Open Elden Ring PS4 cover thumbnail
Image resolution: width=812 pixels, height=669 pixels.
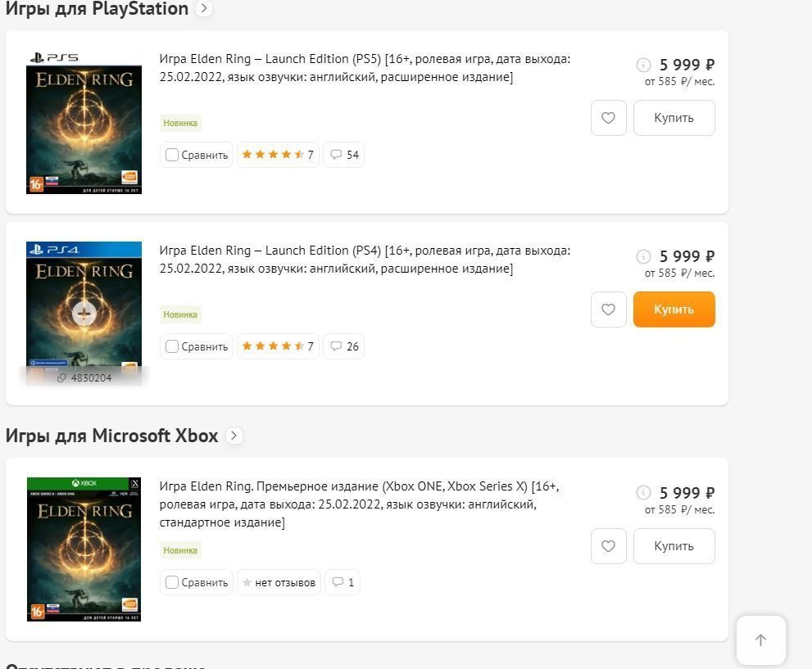tap(84, 314)
